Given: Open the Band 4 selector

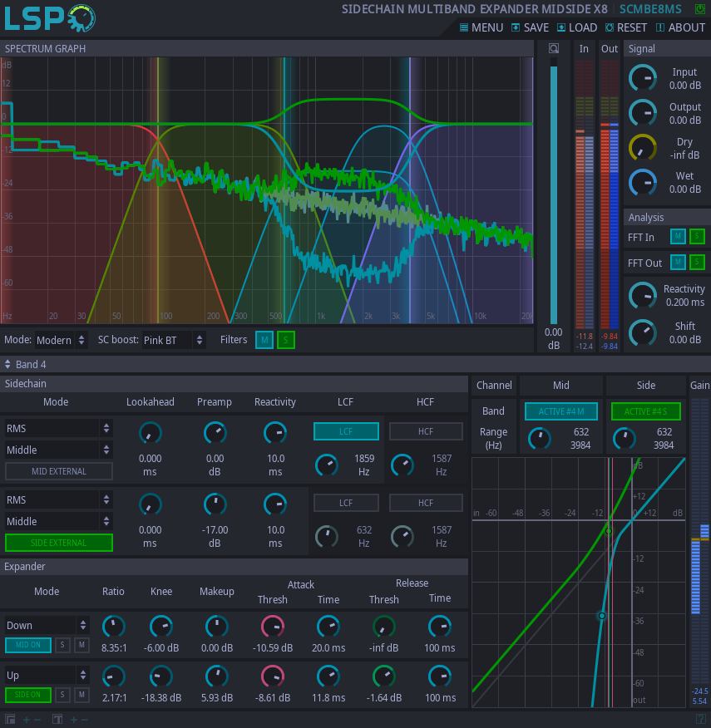Looking at the screenshot, I should click(x=26, y=365).
